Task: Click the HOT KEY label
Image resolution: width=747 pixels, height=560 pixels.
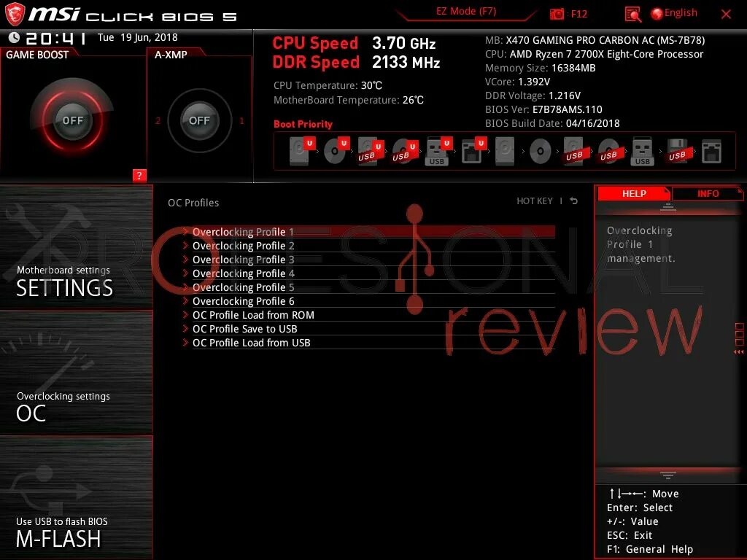Action: (x=535, y=201)
